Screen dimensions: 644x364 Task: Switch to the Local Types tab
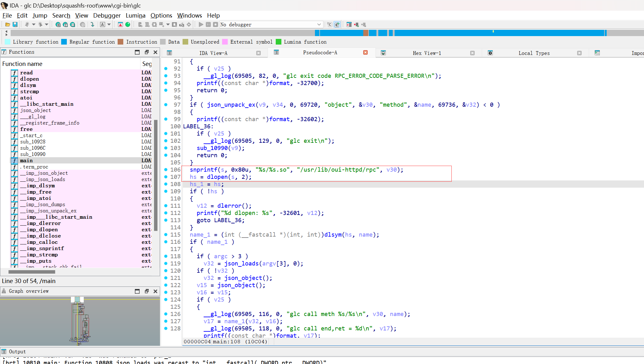pos(534,53)
